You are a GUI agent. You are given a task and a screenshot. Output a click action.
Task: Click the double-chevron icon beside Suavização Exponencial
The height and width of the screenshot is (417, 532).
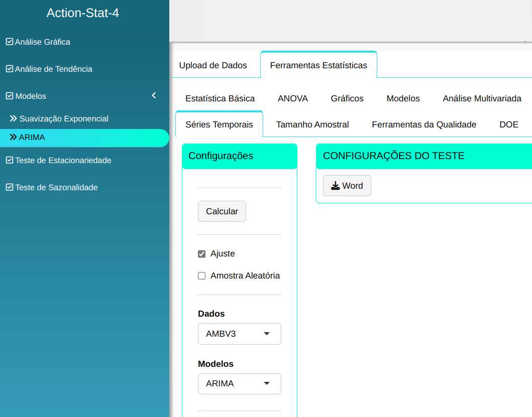[14, 119]
